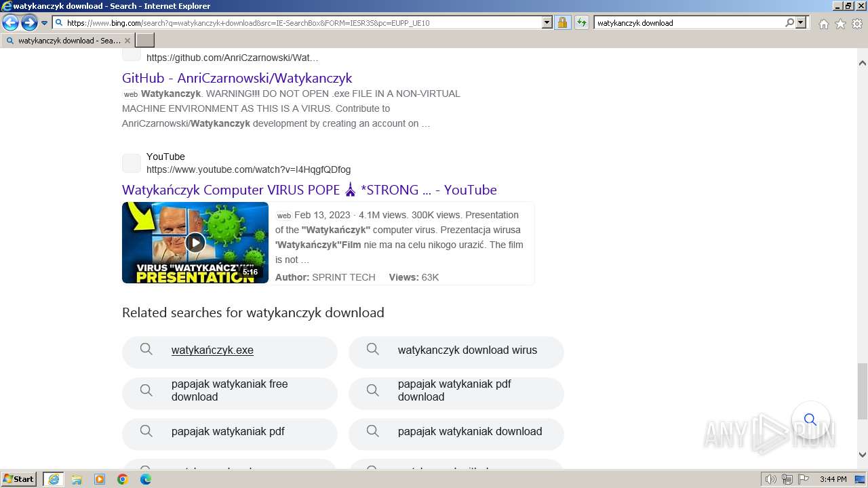Click the Action Center flag tray icon
The height and width of the screenshot is (488, 868).
pos(803,479)
